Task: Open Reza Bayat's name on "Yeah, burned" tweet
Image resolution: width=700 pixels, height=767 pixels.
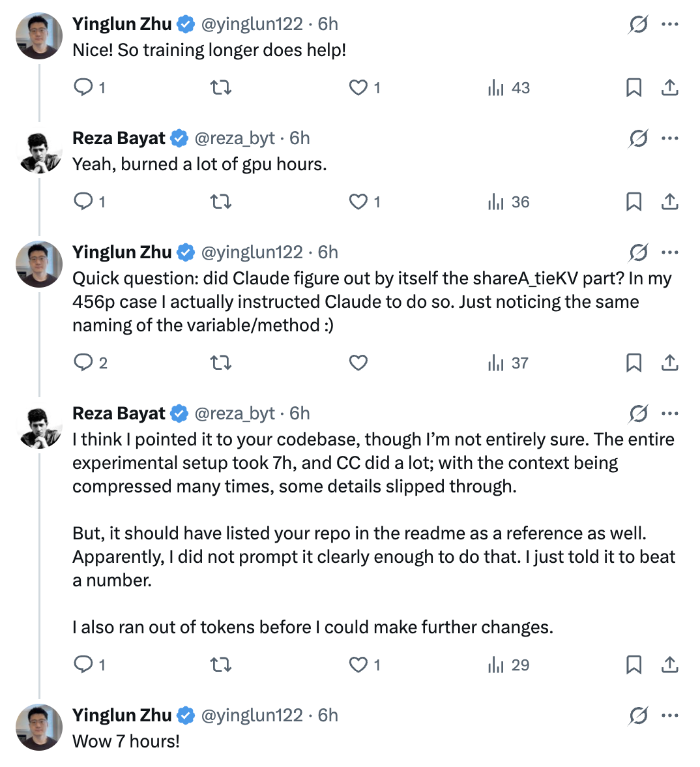Action: [x=119, y=138]
